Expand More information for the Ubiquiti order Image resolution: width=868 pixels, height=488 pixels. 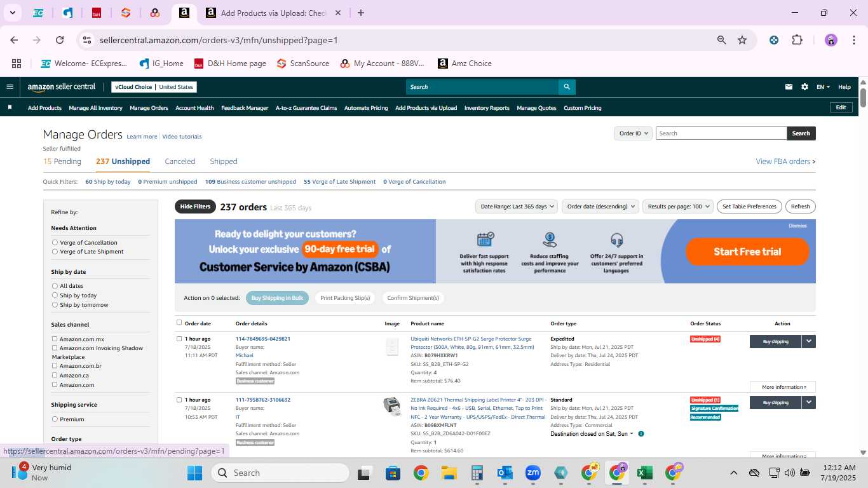coord(783,387)
